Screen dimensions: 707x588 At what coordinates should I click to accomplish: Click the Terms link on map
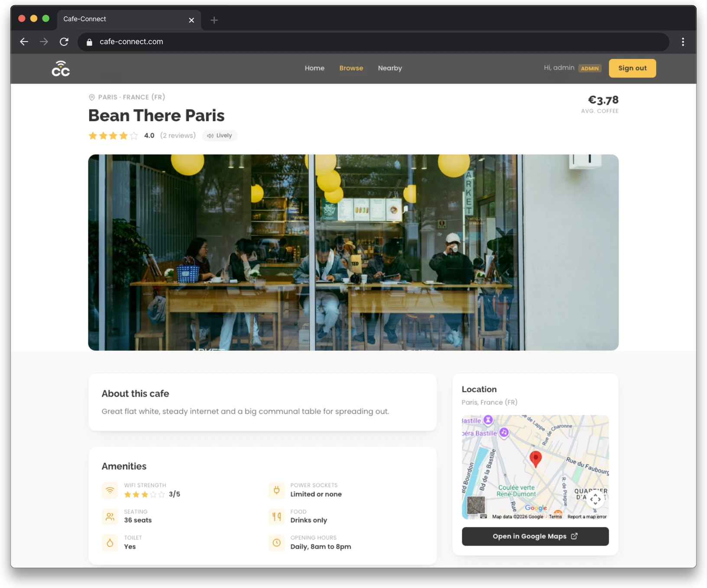(555, 517)
